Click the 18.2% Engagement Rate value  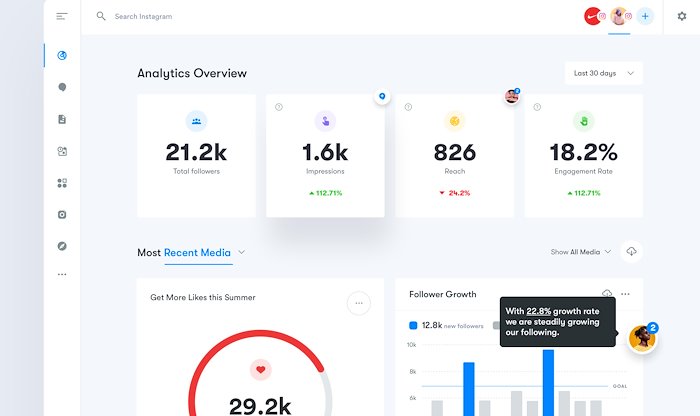(x=583, y=152)
